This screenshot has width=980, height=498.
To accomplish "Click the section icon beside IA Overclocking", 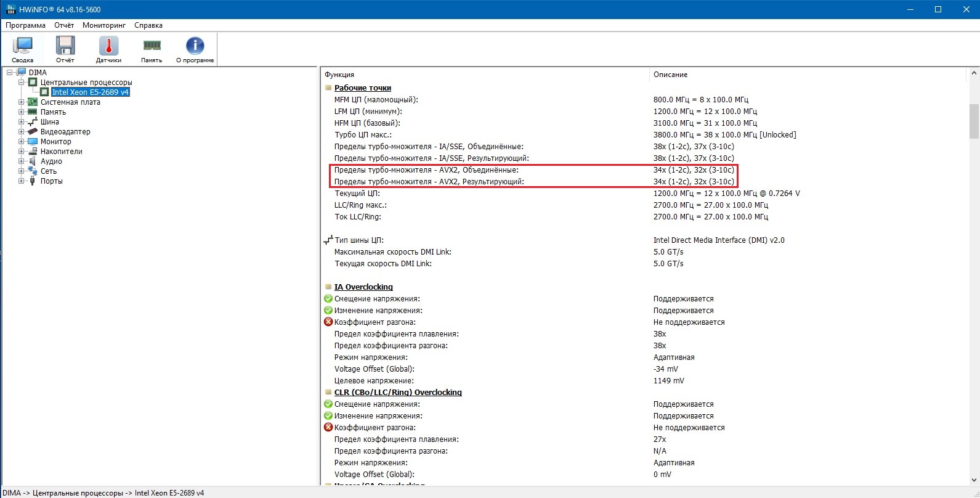I will 328,287.
